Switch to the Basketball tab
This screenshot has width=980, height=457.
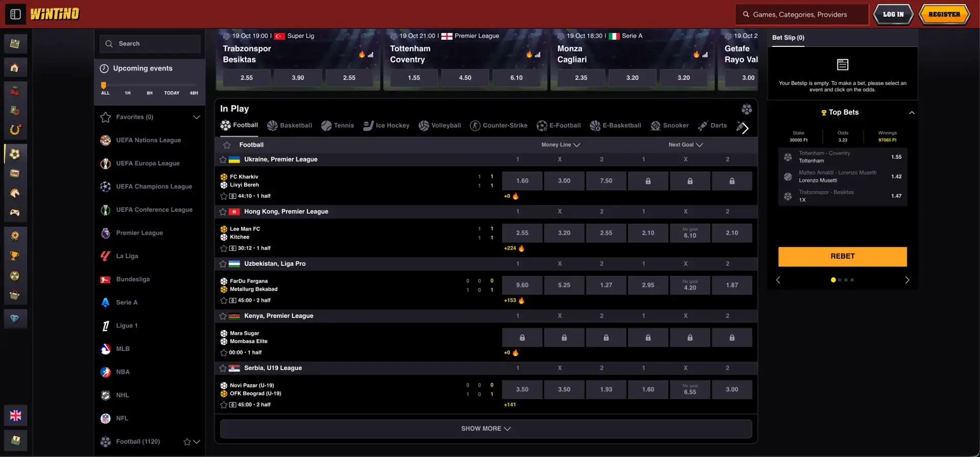(289, 125)
